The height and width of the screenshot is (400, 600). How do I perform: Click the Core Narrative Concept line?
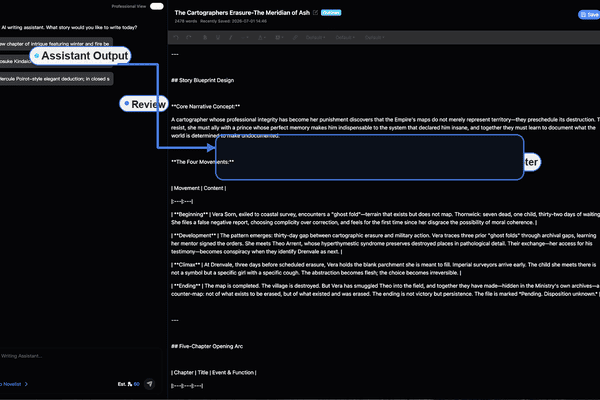pyautogui.click(x=205, y=106)
